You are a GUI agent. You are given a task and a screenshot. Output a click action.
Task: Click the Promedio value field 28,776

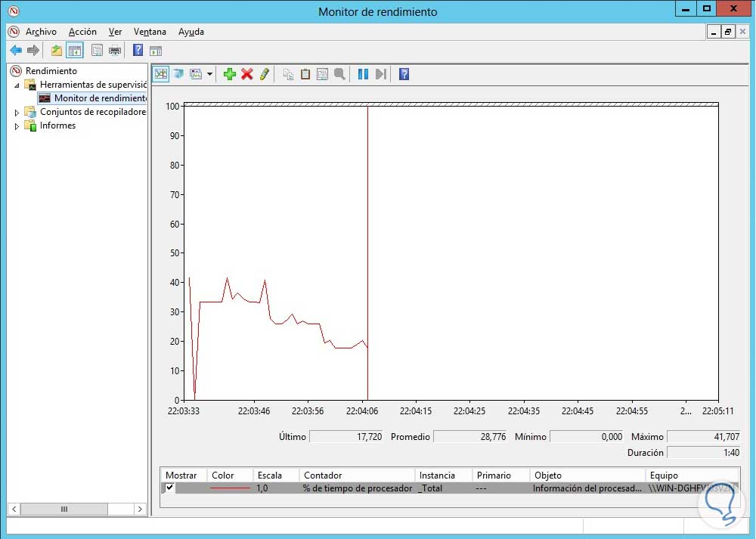coord(470,436)
